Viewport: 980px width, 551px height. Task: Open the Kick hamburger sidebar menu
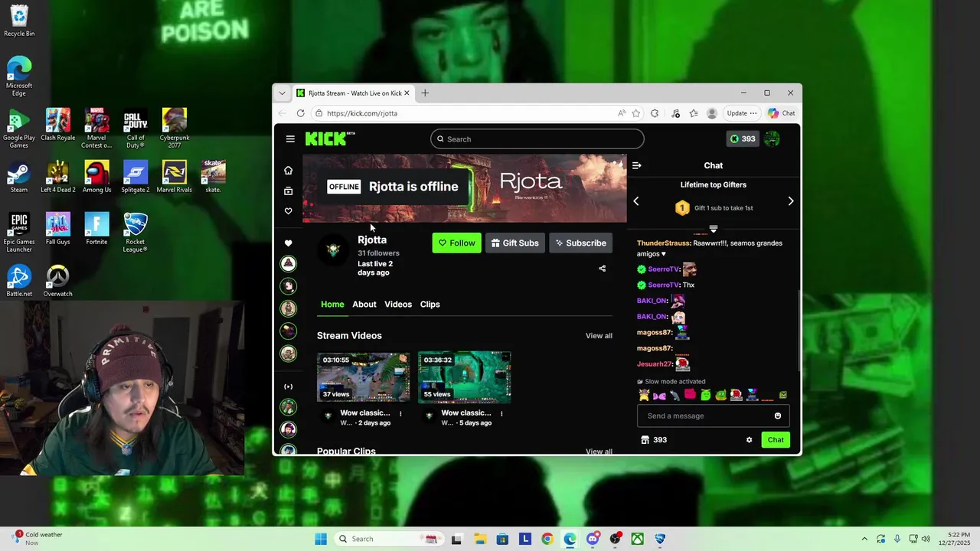tap(290, 139)
